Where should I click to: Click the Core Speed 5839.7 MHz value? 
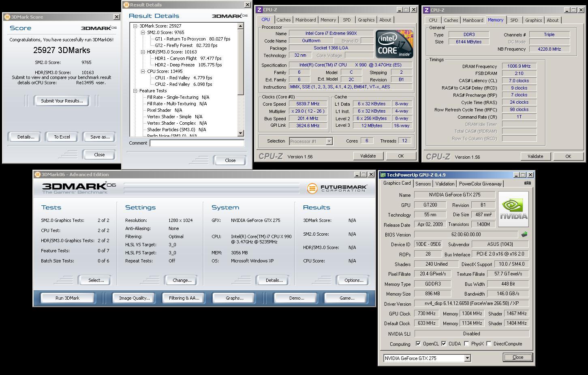(x=308, y=104)
